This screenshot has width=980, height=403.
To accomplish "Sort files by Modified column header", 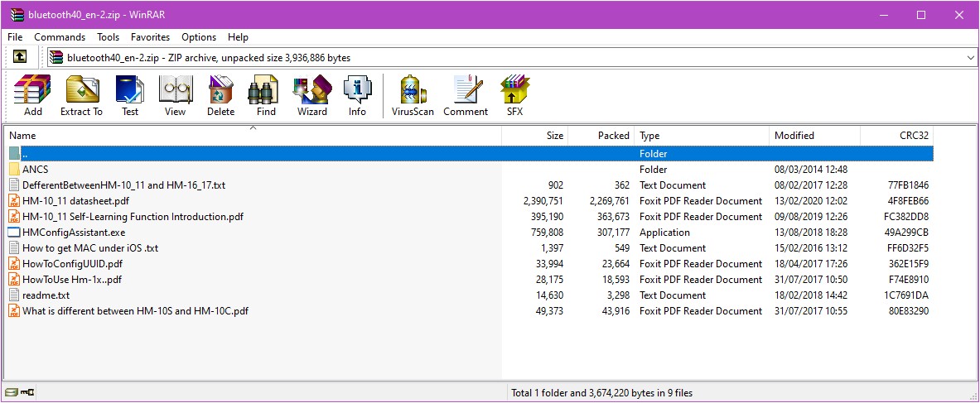I will (794, 136).
